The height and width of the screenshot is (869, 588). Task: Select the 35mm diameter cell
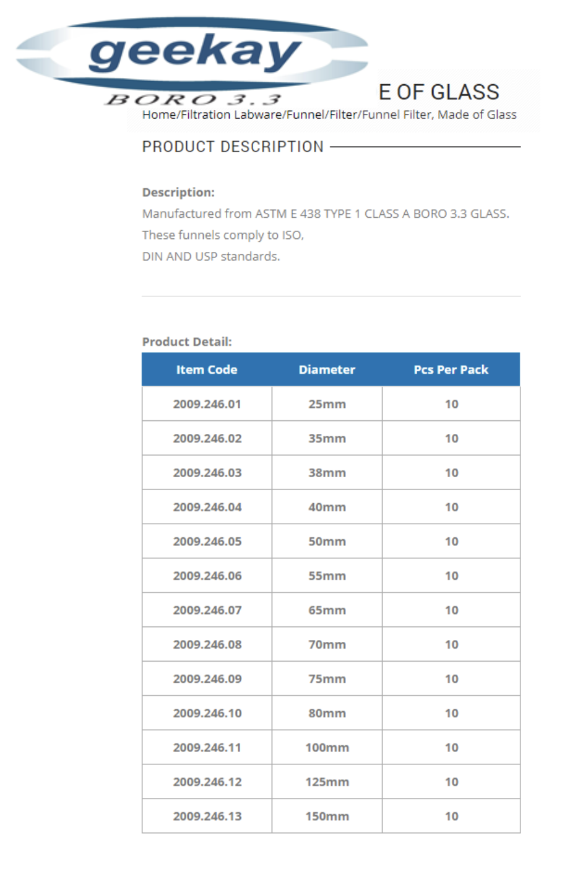[327, 438]
